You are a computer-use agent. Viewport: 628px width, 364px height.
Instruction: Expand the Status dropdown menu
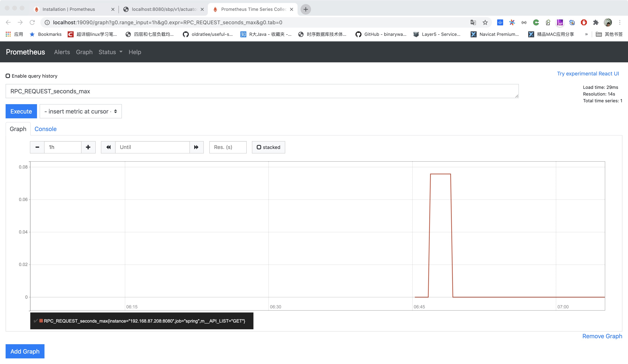coord(110,52)
